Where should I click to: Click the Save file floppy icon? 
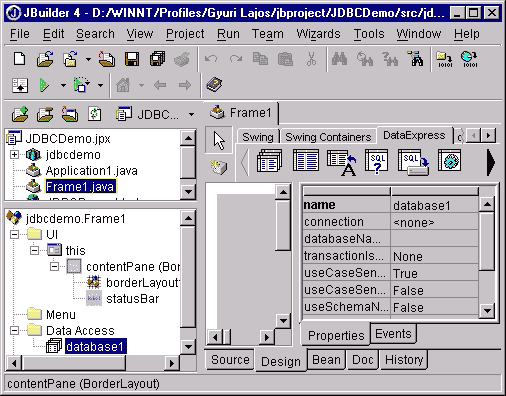pyautogui.click(x=132, y=59)
